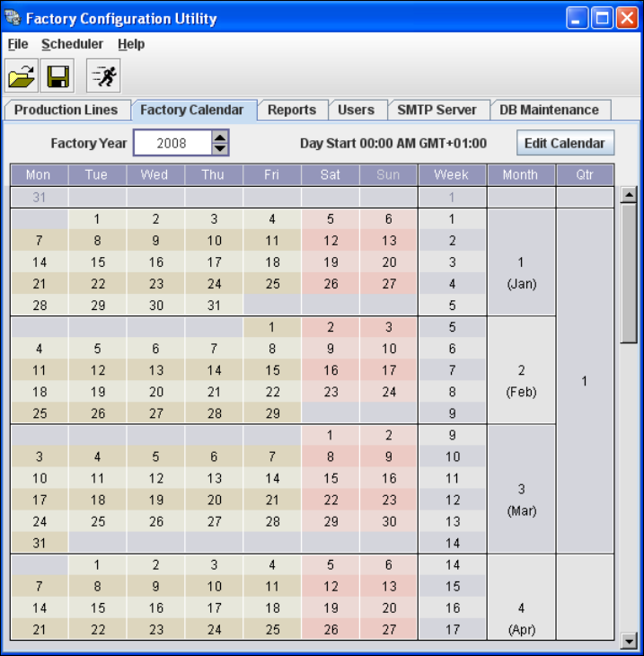Maximize the Factory Configuration Utility window
The image size is (644, 656).
click(602, 18)
